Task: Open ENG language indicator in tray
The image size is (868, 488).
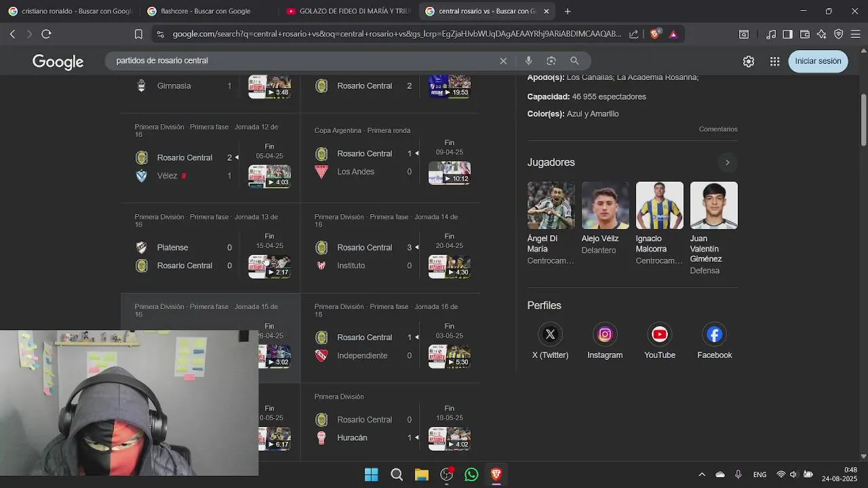Action: (x=759, y=474)
